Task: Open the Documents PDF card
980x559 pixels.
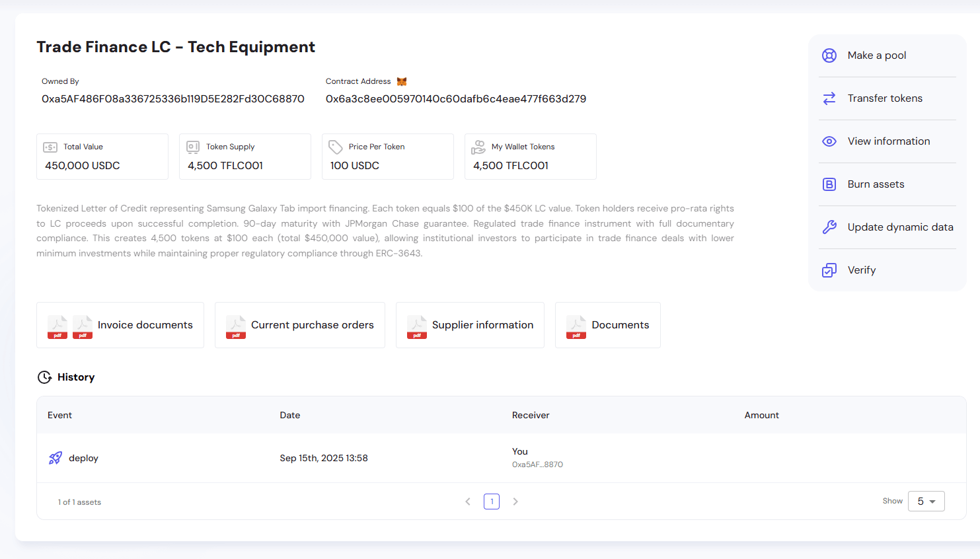Action: pos(607,325)
